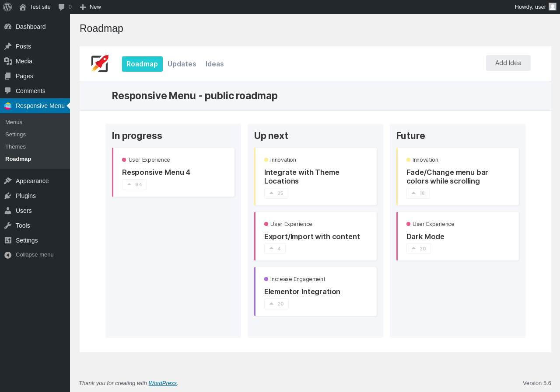Open the Tools menu
Screen dimensions: 560x392
pyautogui.click(x=35, y=225)
